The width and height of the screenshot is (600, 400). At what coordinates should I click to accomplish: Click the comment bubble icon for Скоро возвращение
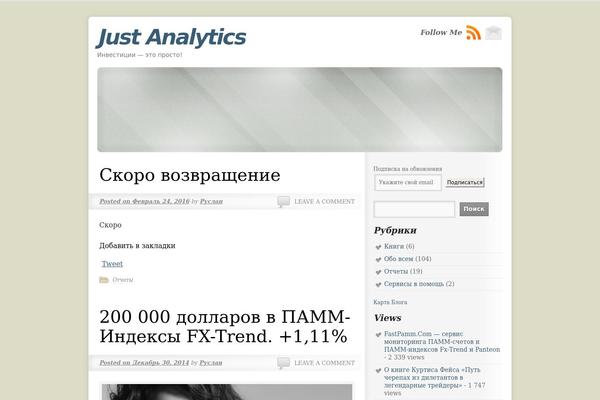click(283, 201)
